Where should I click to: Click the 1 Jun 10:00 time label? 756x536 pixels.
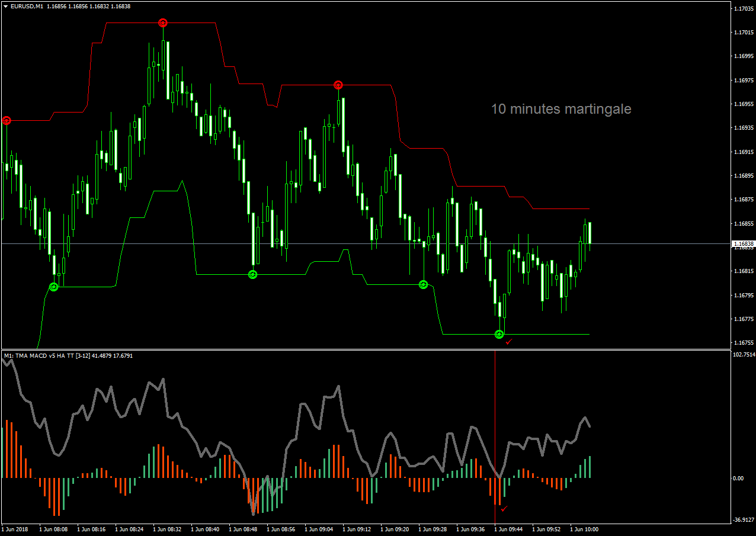tap(585, 529)
